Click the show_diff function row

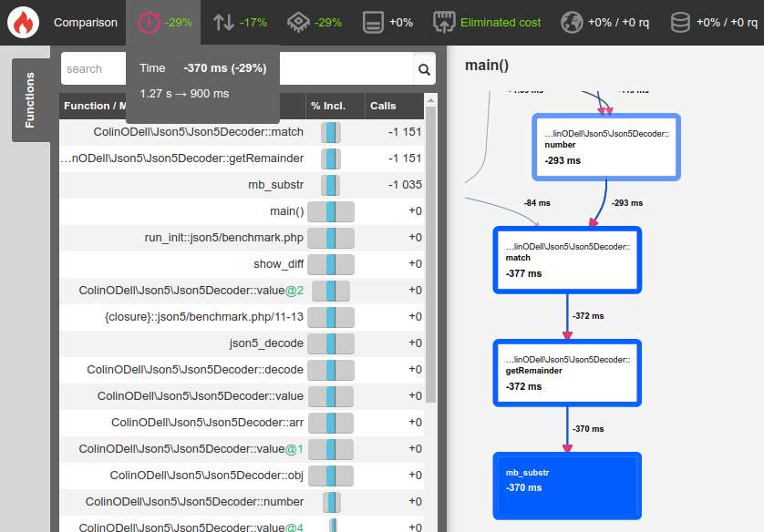(x=278, y=264)
